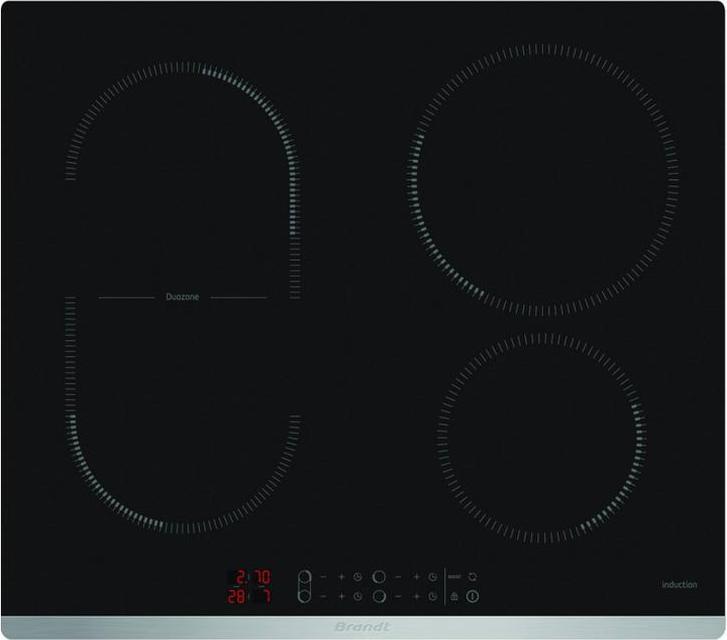
Task: Tap the red timer and power display
Action: pyautogui.click(x=249, y=587)
